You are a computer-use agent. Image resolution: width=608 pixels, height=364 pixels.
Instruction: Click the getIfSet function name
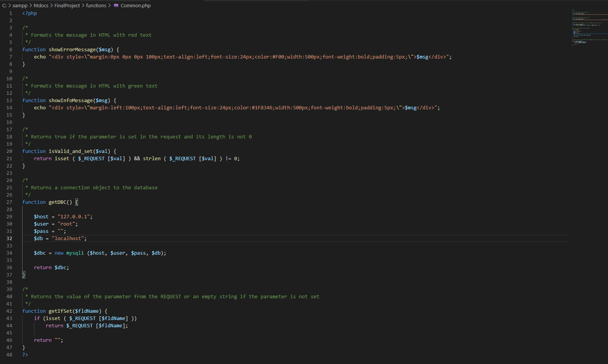point(60,311)
